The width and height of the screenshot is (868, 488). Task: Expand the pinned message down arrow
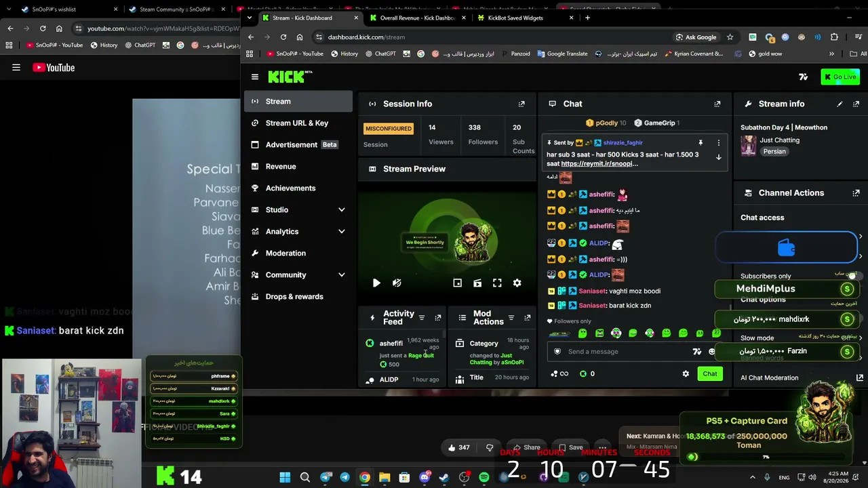(x=718, y=157)
